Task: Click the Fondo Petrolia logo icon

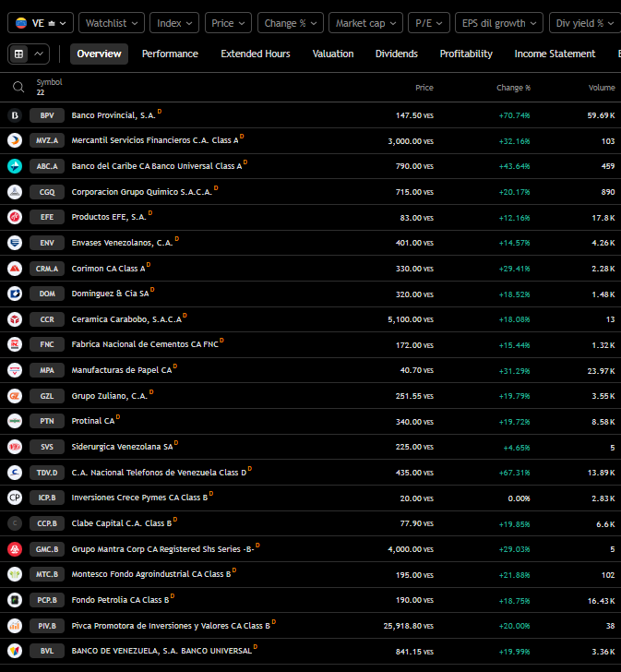Action: [15, 600]
